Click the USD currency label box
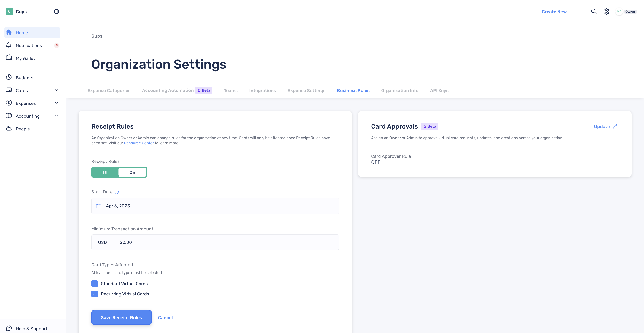This screenshot has width=644, height=333. [102, 242]
